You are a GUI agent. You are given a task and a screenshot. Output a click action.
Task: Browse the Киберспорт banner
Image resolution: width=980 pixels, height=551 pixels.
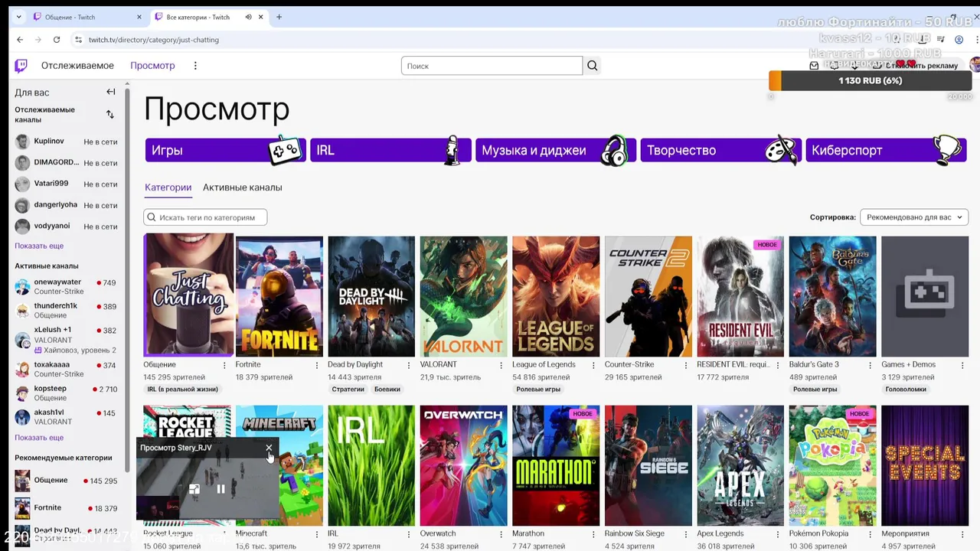pos(886,150)
